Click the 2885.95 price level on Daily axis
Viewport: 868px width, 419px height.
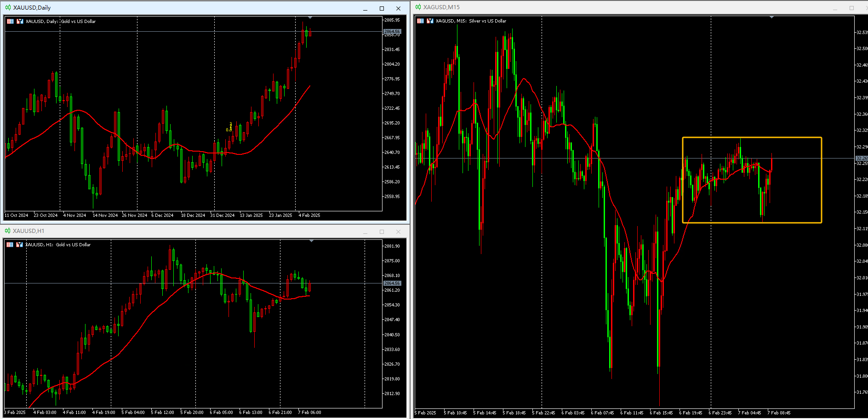tap(392, 20)
